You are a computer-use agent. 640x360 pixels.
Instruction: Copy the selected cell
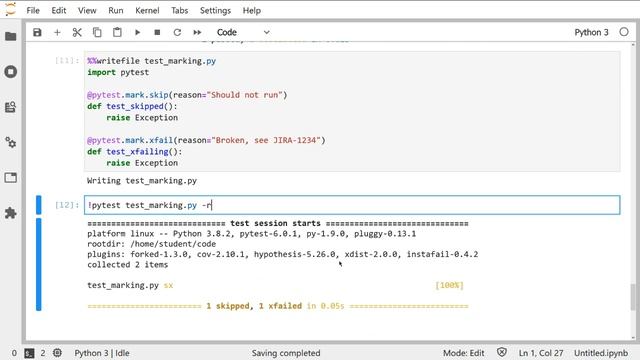coord(97,32)
